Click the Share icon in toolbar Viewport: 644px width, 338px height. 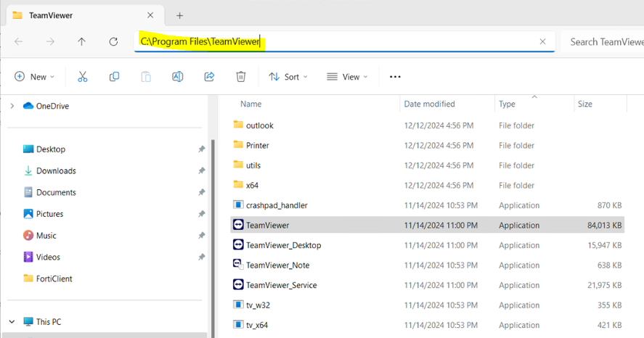point(209,77)
